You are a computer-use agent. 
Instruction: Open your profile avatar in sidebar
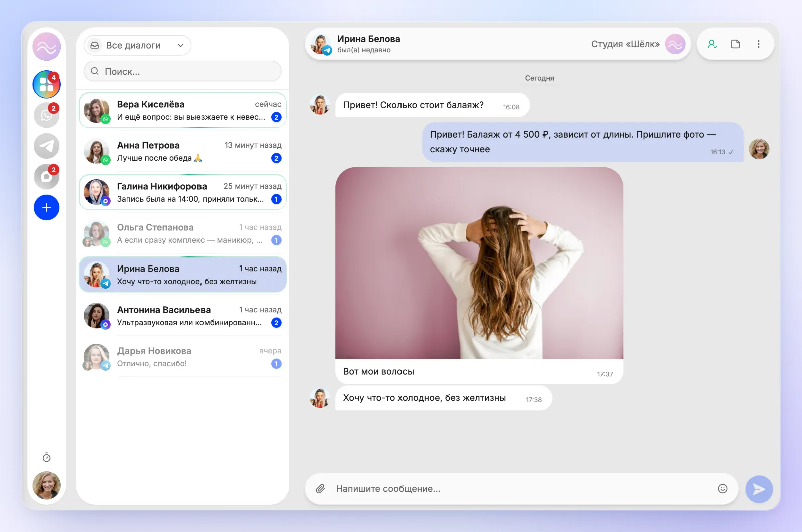coord(46,485)
